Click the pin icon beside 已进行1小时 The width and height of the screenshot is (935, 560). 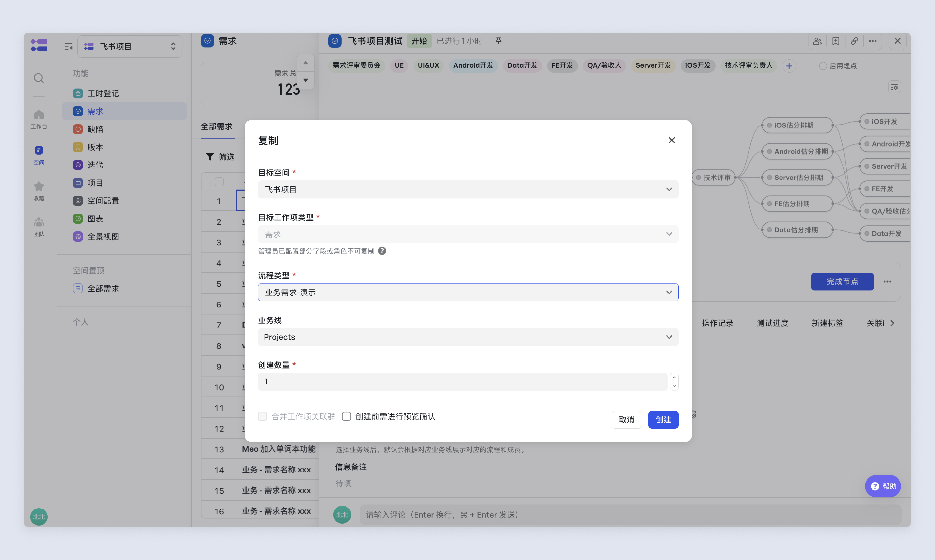click(498, 41)
